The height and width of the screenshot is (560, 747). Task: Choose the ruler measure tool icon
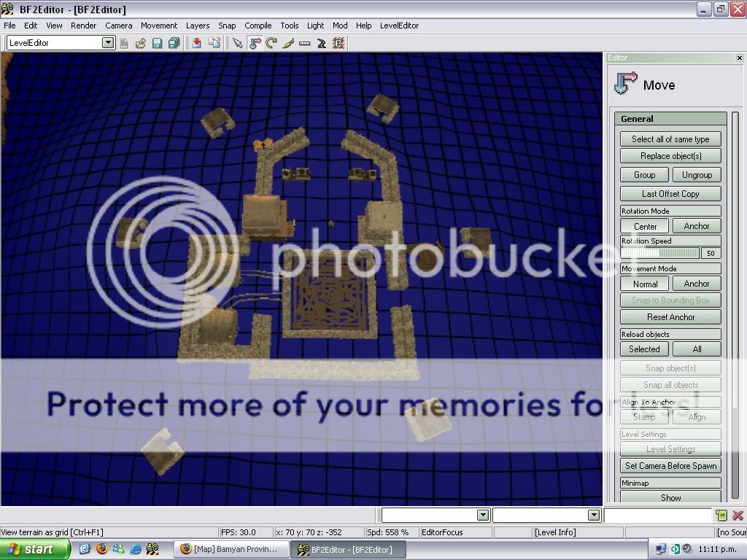[305, 43]
